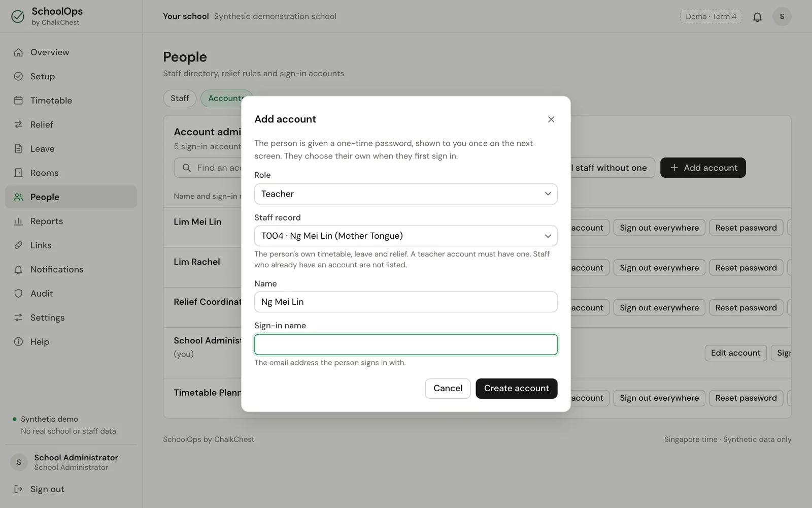Viewport: 812px width, 508px height.
Task: Select the Accounts tab
Action: [226, 99]
